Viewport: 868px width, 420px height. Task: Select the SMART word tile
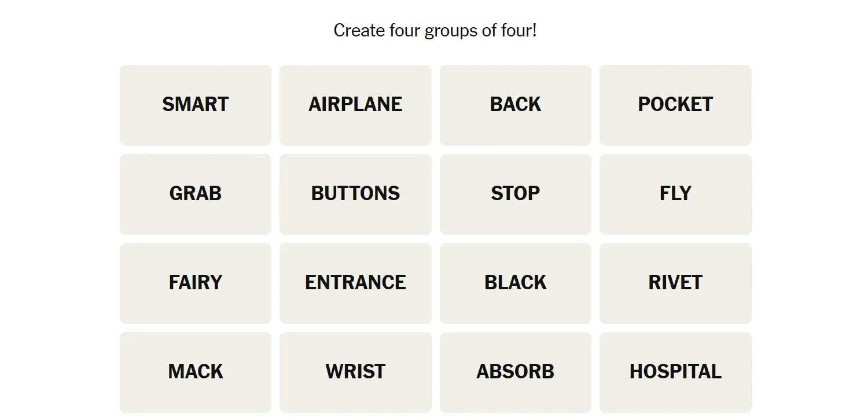pyautogui.click(x=196, y=105)
